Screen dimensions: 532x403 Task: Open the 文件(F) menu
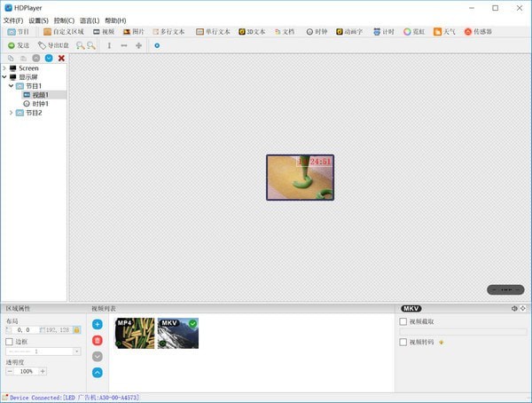[x=12, y=20]
